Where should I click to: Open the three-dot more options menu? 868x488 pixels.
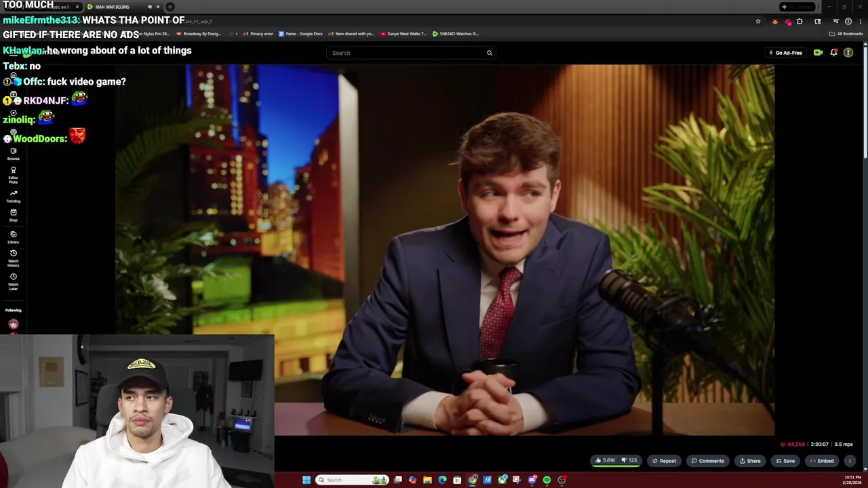[850, 461]
